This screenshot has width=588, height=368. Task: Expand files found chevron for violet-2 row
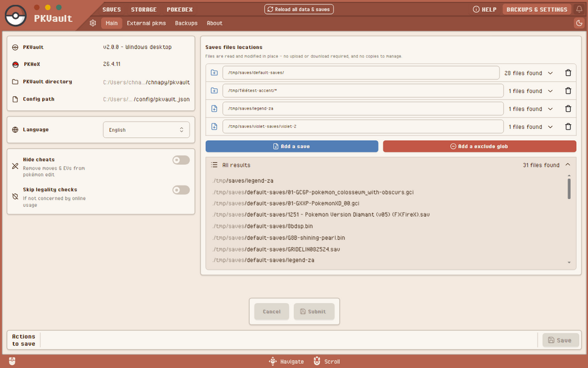[x=550, y=127]
